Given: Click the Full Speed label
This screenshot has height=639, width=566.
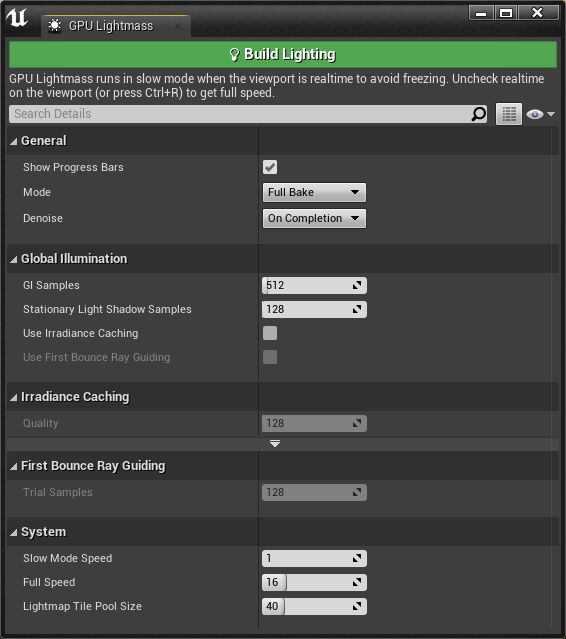Looking at the screenshot, I should (49, 582).
